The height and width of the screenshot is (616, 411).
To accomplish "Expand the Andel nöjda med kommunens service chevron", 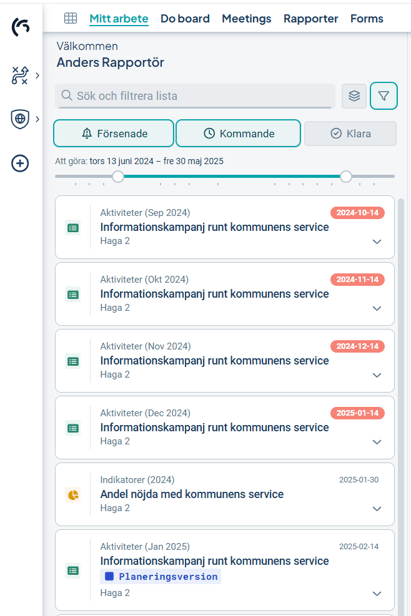I will tap(377, 509).
